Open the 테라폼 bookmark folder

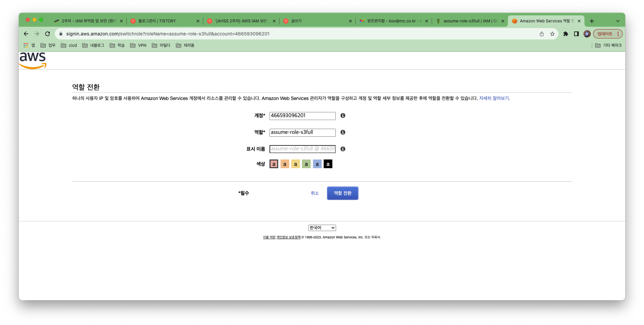[x=185, y=45]
